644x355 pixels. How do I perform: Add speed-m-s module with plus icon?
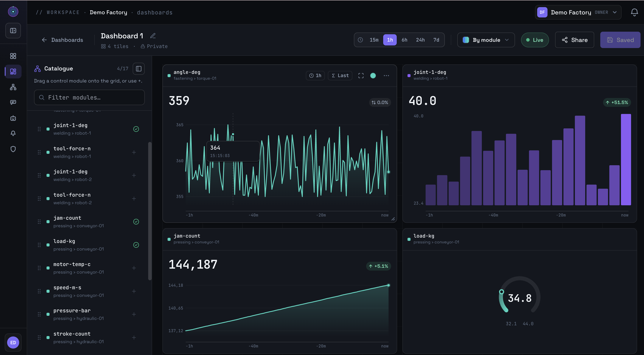[134, 291]
